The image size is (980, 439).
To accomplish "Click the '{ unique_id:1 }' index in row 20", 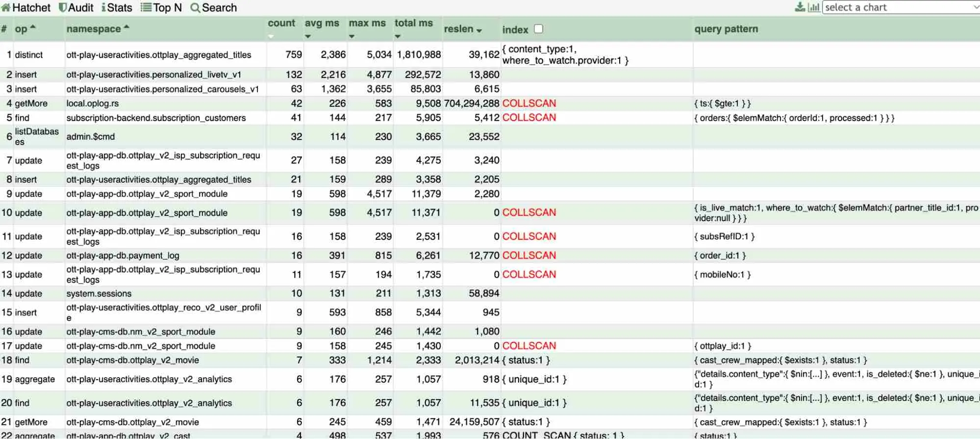I will click(x=534, y=403).
